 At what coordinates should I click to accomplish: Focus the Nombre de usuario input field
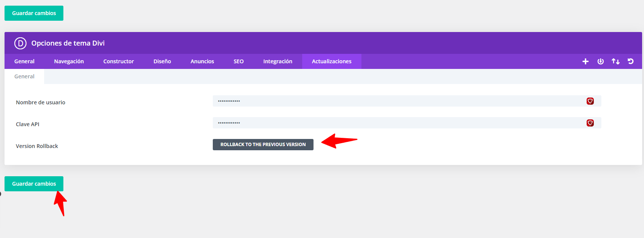point(407,101)
